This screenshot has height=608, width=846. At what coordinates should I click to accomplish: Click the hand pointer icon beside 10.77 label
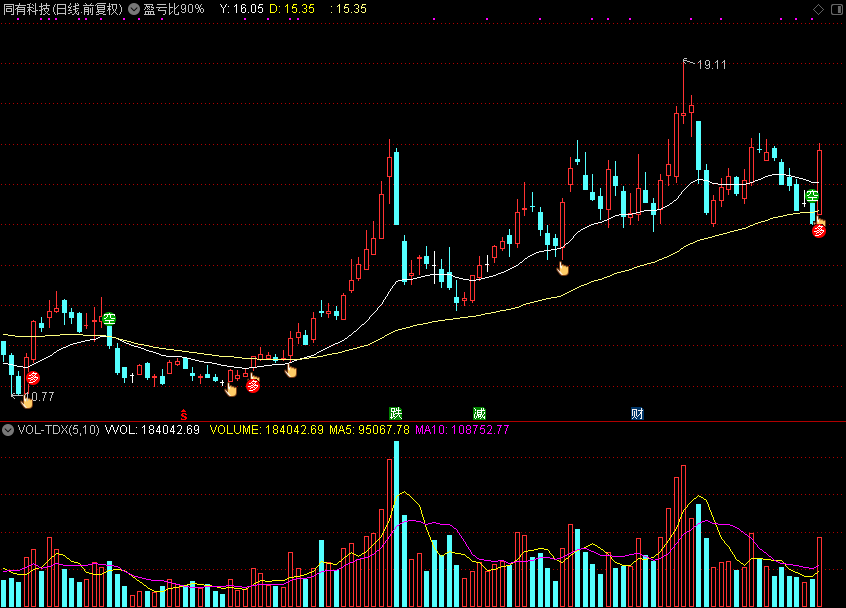coord(26,400)
